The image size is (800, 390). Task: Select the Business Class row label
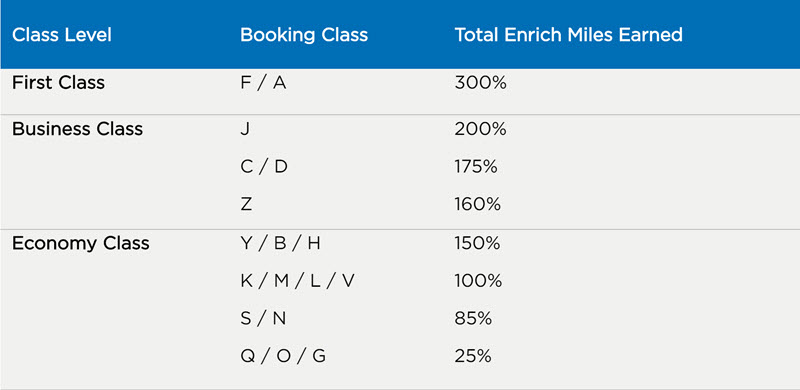78,129
